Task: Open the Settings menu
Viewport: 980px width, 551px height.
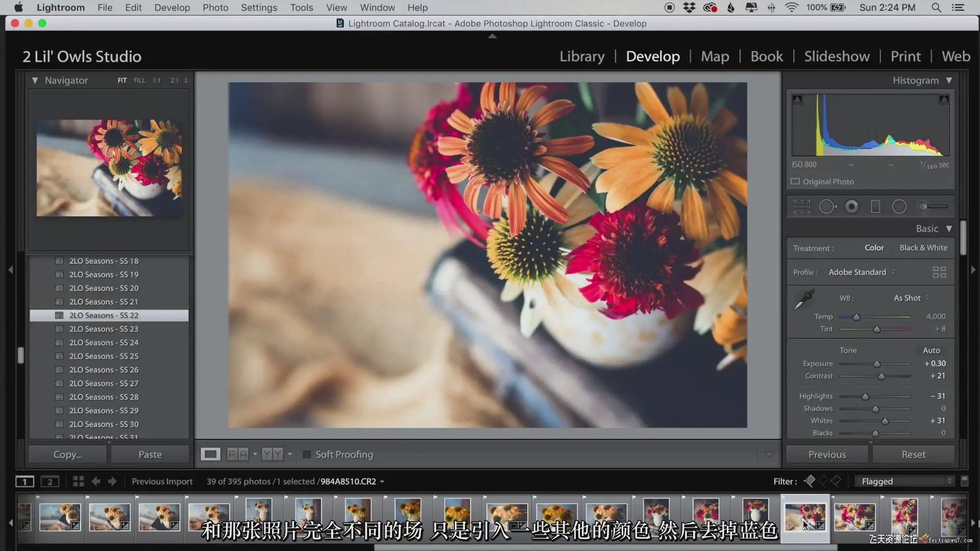Action: [259, 8]
